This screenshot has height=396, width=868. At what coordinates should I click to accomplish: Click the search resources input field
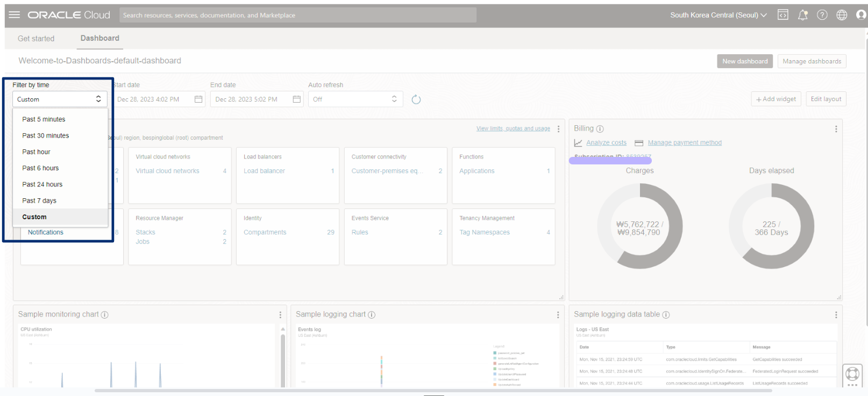(297, 15)
